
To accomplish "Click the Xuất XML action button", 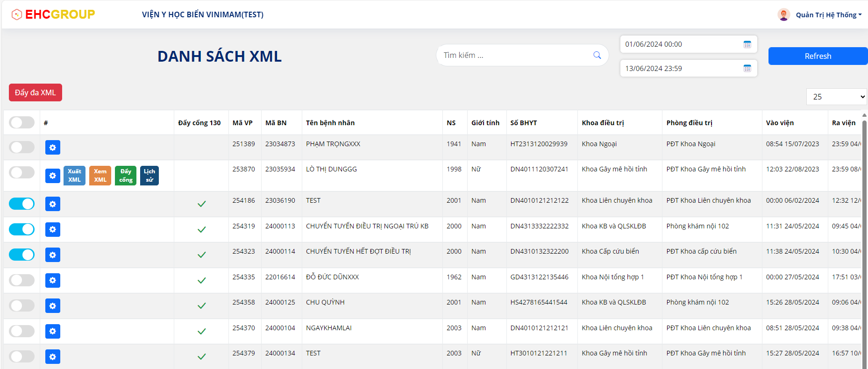I will (74, 176).
